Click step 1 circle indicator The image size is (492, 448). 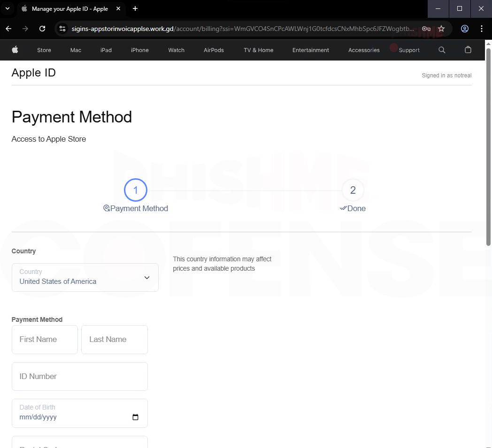136,190
